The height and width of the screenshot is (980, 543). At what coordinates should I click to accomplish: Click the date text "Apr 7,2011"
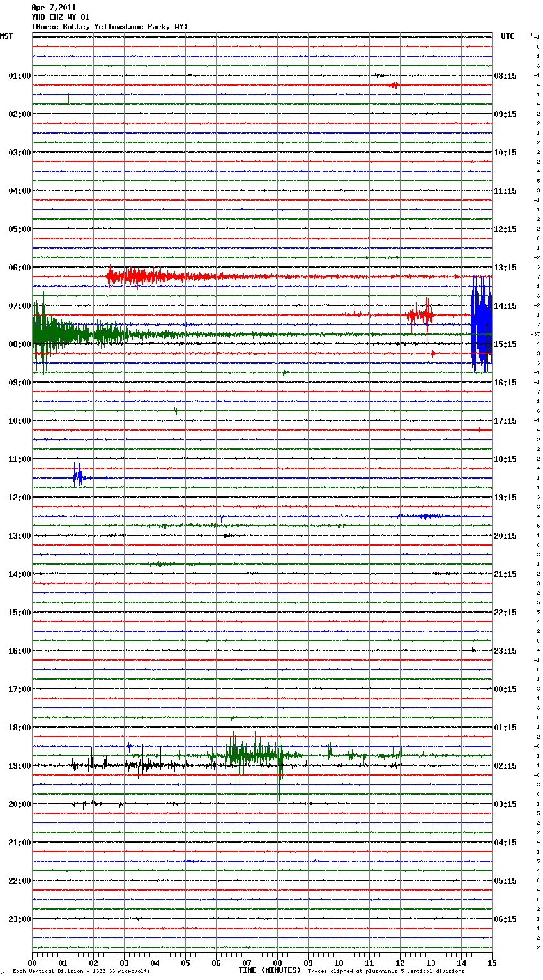tap(54, 8)
